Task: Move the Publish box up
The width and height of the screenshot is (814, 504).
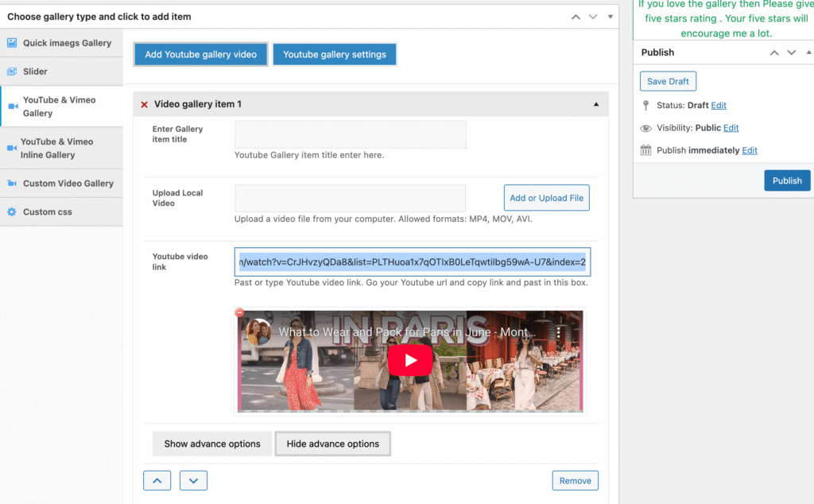Action: coord(773,52)
